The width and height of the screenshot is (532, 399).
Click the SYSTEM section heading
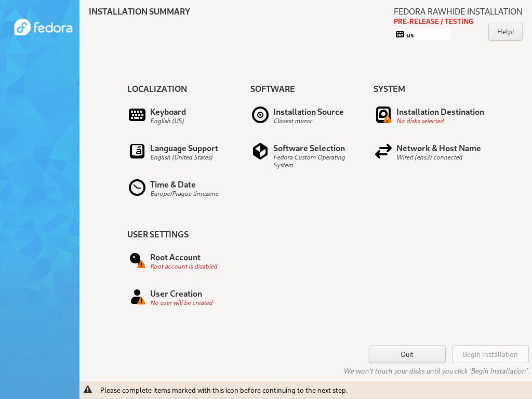pyautogui.click(x=389, y=89)
